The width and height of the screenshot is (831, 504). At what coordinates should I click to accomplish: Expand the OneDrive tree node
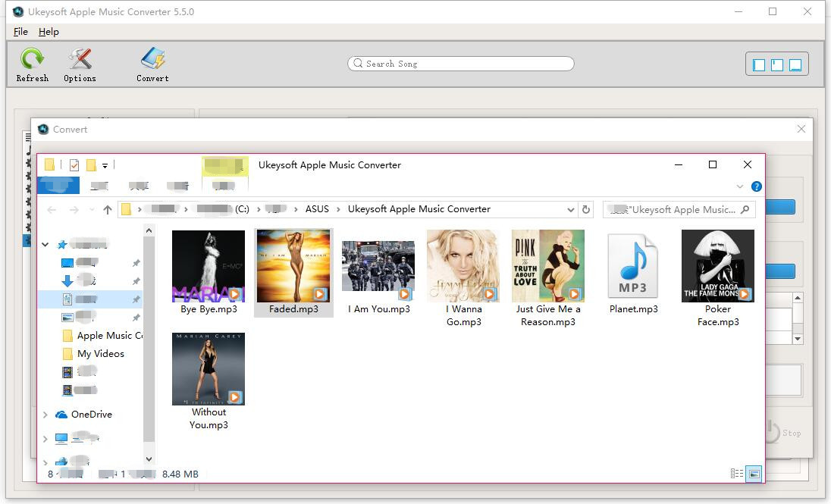[45, 415]
